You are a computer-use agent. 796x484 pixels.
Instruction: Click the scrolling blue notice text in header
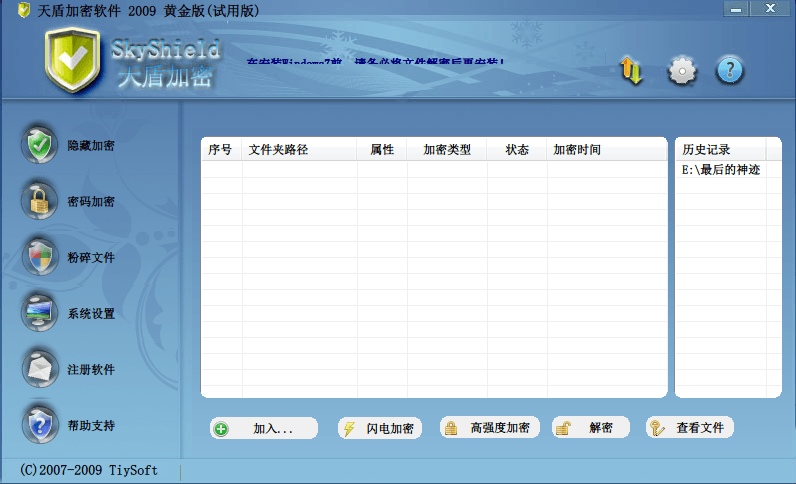tap(375, 61)
